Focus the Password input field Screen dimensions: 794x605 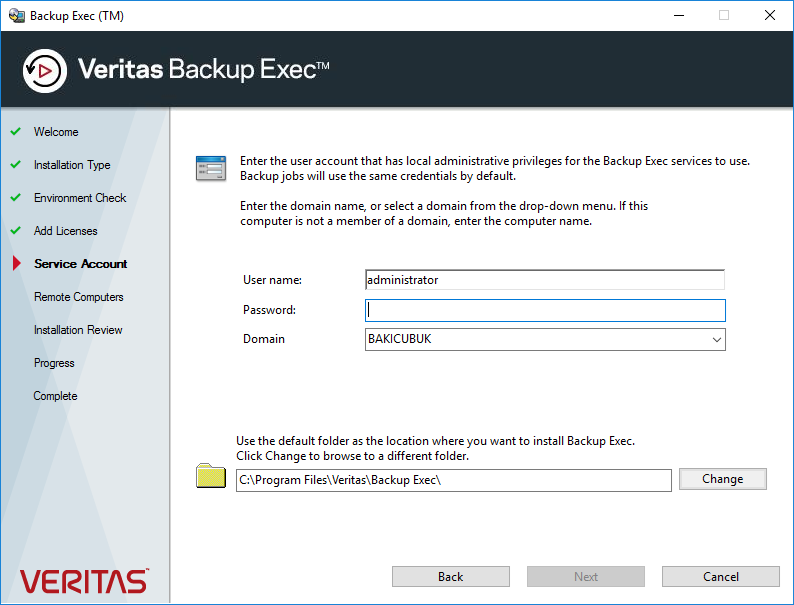(545, 311)
